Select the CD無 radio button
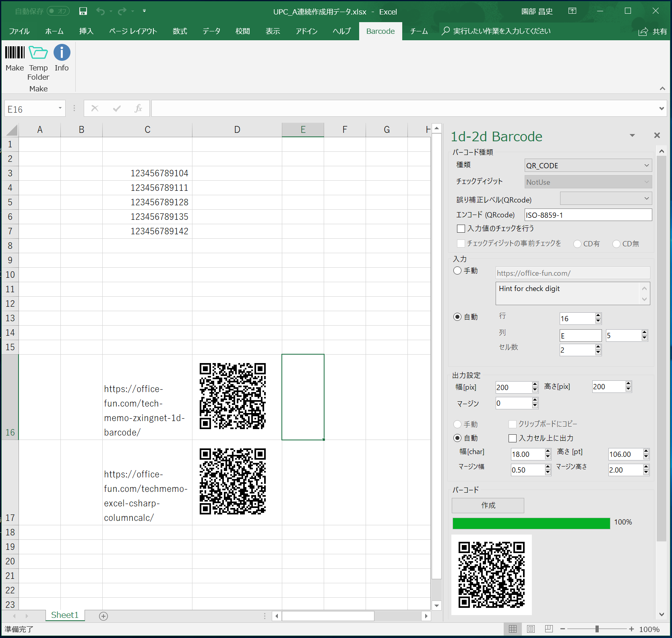 coord(616,244)
